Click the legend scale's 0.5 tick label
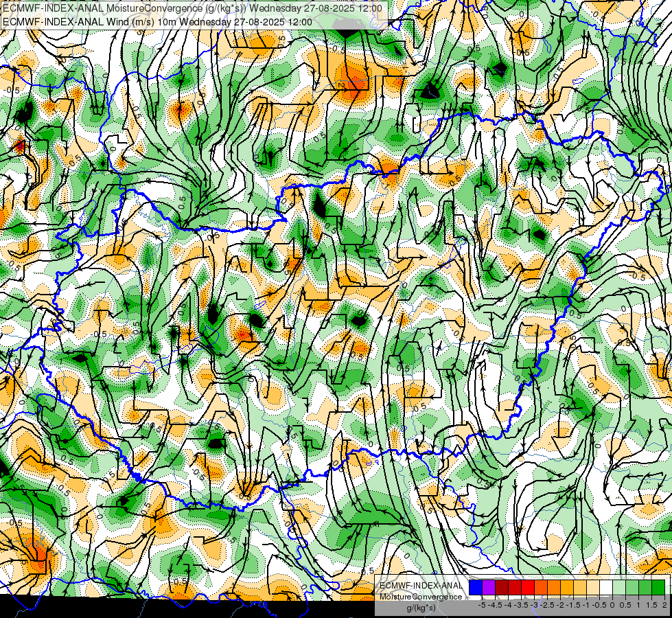 click(x=625, y=605)
